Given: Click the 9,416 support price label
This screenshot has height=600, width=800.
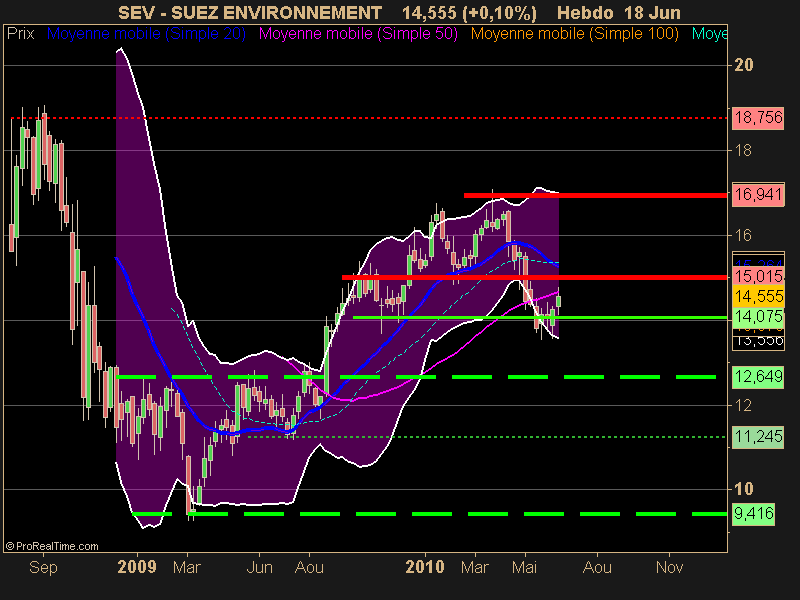Looking at the screenshot, I should 754,513.
